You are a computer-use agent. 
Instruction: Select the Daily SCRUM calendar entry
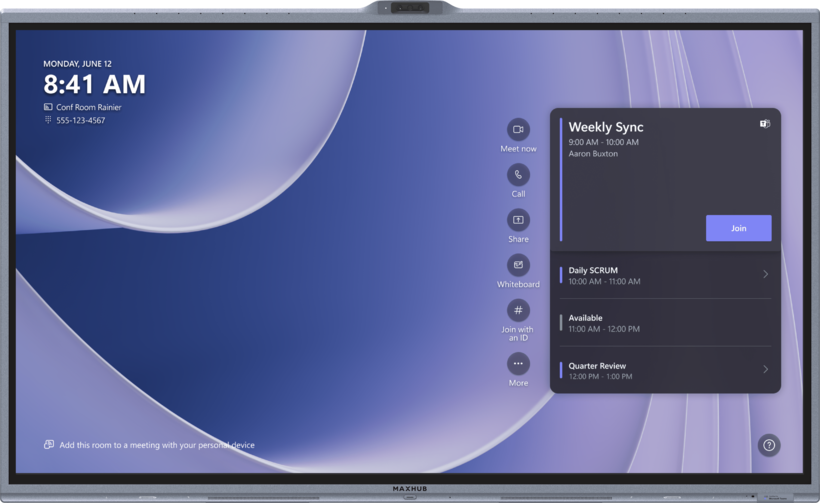pos(665,275)
